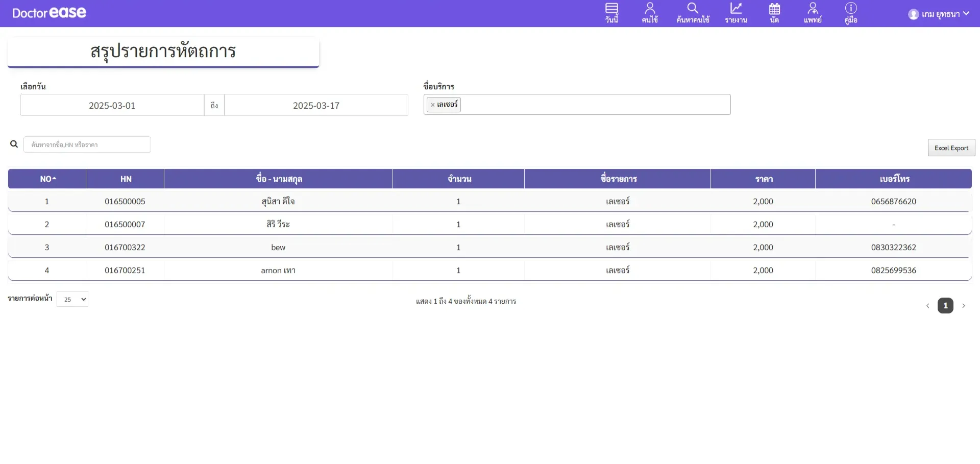Sort table by ราคา column header
Image resolution: width=980 pixels, height=464 pixels.
(763, 179)
